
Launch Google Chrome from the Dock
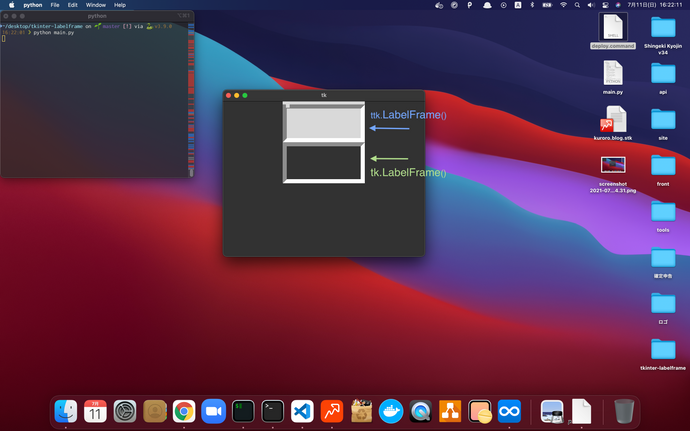coord(184,412)
